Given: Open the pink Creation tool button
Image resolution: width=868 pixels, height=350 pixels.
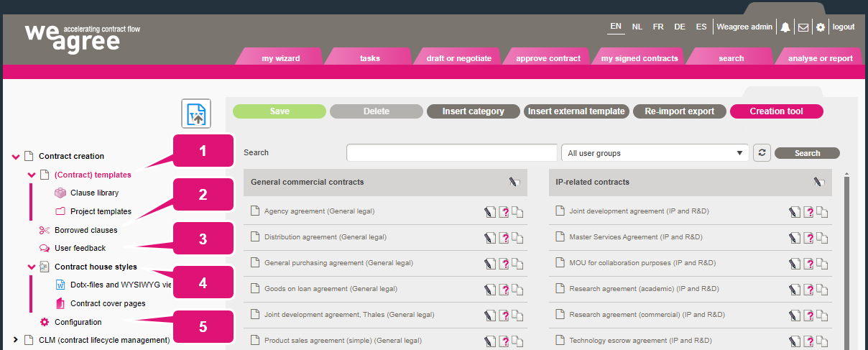Looking at the screenshot, I should click(x=777, y=111).
